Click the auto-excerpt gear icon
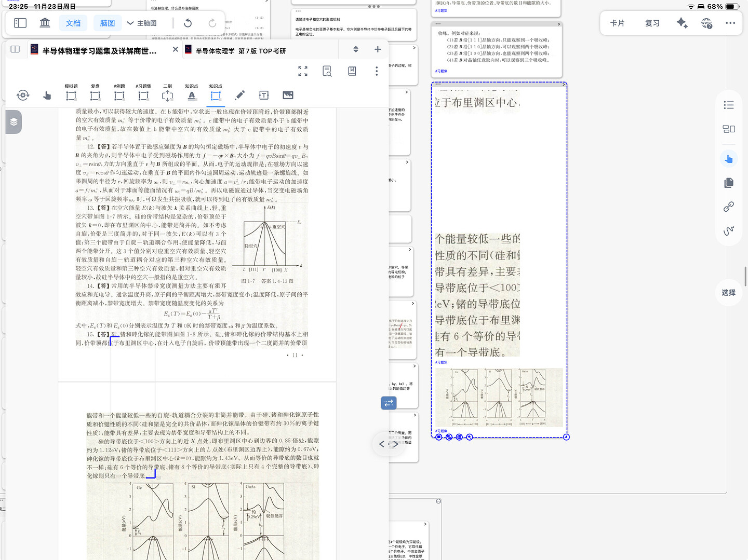 23,95
